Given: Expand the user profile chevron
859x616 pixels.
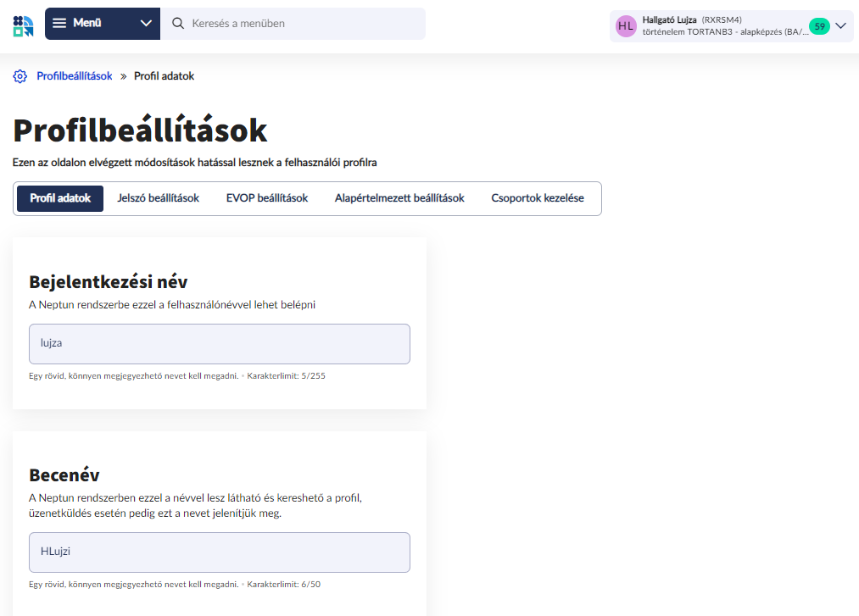Looking at the screenshot, I should [x=841, y=26].
